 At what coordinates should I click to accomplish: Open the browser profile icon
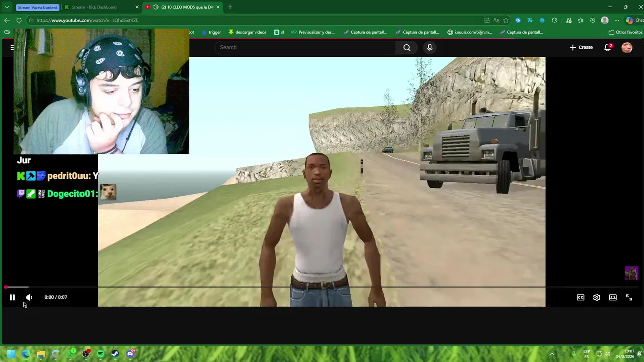[x=605, y=20]
